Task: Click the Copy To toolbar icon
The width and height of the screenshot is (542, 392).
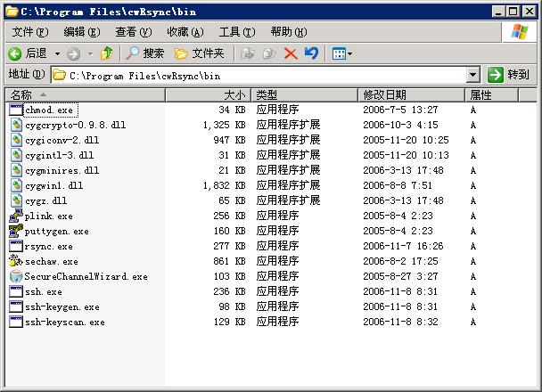Action: (x=269, y=53)
